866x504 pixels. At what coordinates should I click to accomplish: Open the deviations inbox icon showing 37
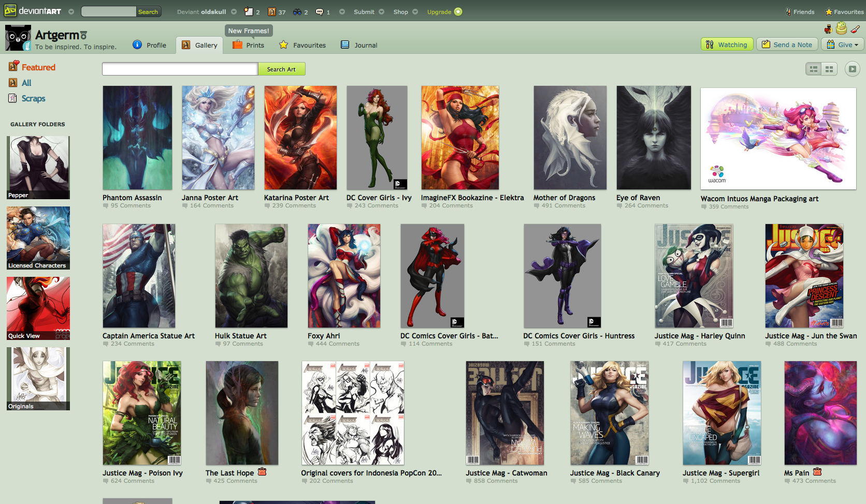tap(272, 11)
